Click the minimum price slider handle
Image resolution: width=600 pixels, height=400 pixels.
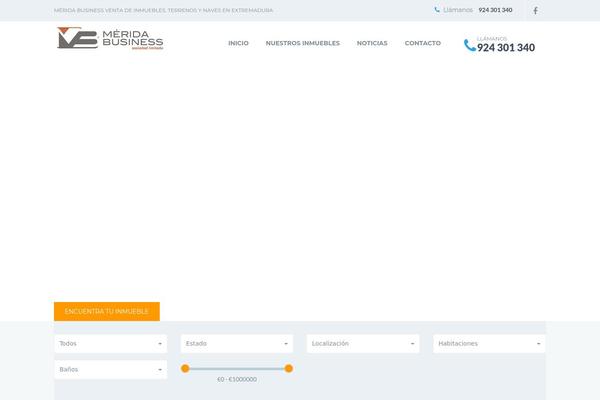click(x=185, y=369)
